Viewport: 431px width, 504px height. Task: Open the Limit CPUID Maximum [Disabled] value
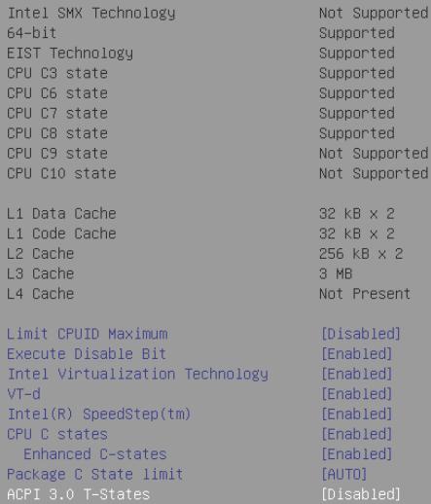tap(361, 334)
